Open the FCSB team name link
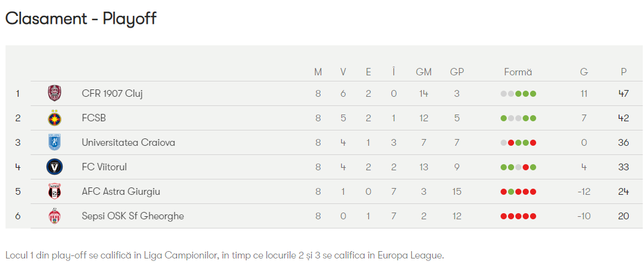 click(94, 118)
